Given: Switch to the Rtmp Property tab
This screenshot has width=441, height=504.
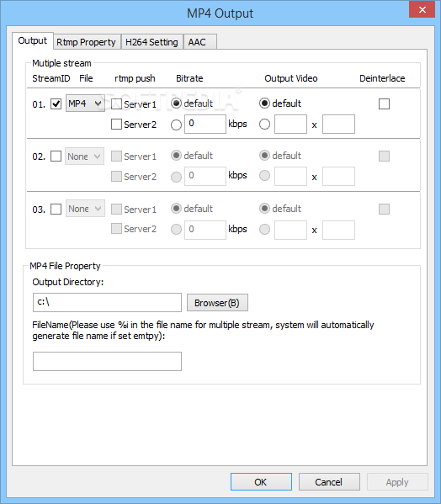Looking at the screenshot, I should (x=86, y=42).
